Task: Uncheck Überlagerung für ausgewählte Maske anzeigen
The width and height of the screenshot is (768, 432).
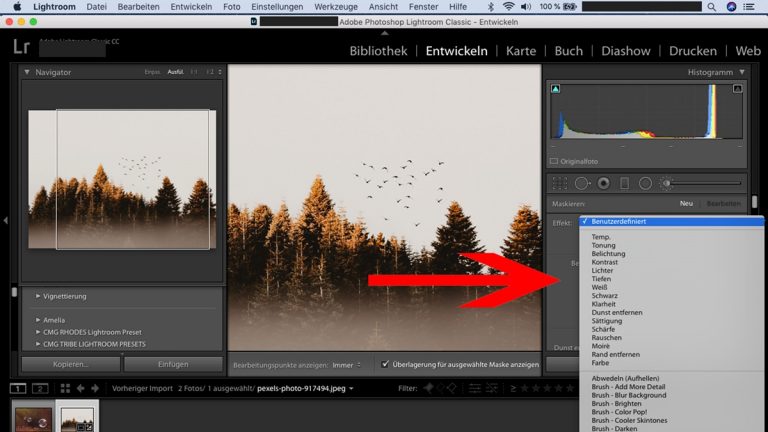Action: coord(385,364)
